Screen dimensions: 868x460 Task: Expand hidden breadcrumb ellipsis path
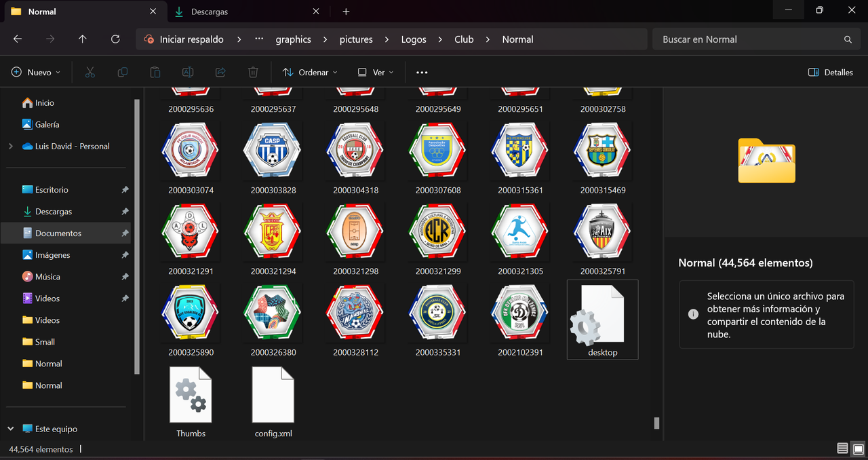click(x=259, y=39)
